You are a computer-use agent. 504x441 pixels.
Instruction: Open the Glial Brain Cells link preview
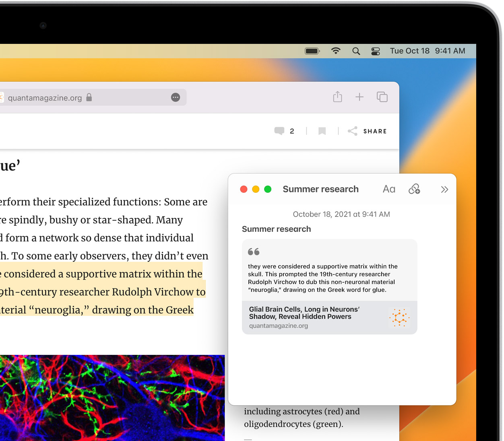[x=329, y=317]
